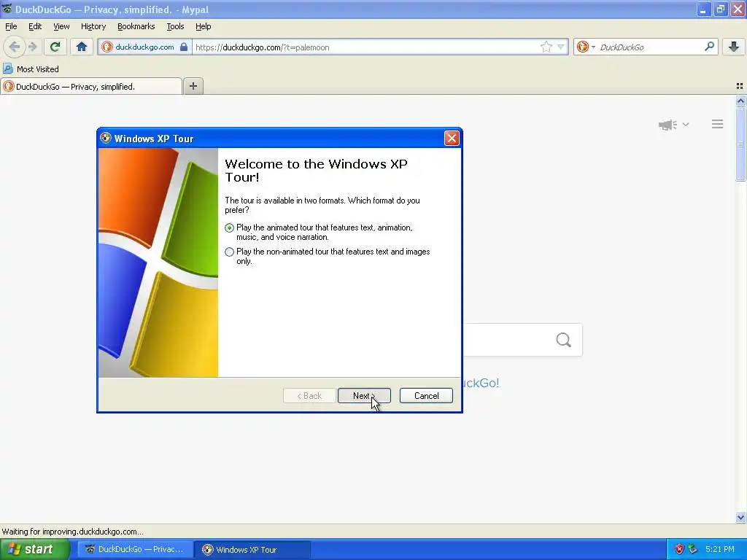The image size is (747, 560).
Task: Select the animated tour radio option
Action: [x=229, y=227]
